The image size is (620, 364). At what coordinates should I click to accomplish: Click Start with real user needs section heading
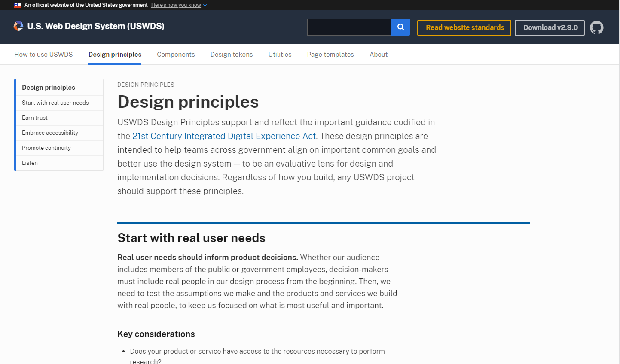(191, 238)
